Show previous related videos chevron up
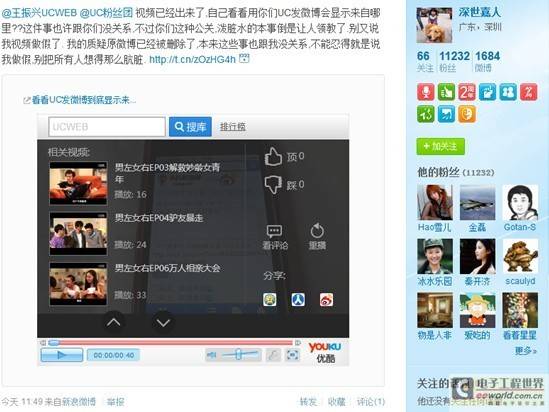This screenshot has height=412, width=549. coord(113,322)
